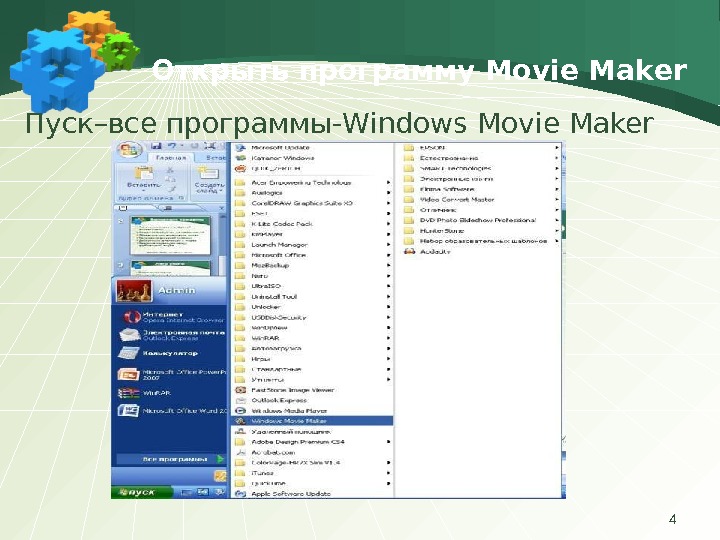Click the WinRAR books icon in left pane
The height and width of the screenshot is (540, 720).
(128, 393)
